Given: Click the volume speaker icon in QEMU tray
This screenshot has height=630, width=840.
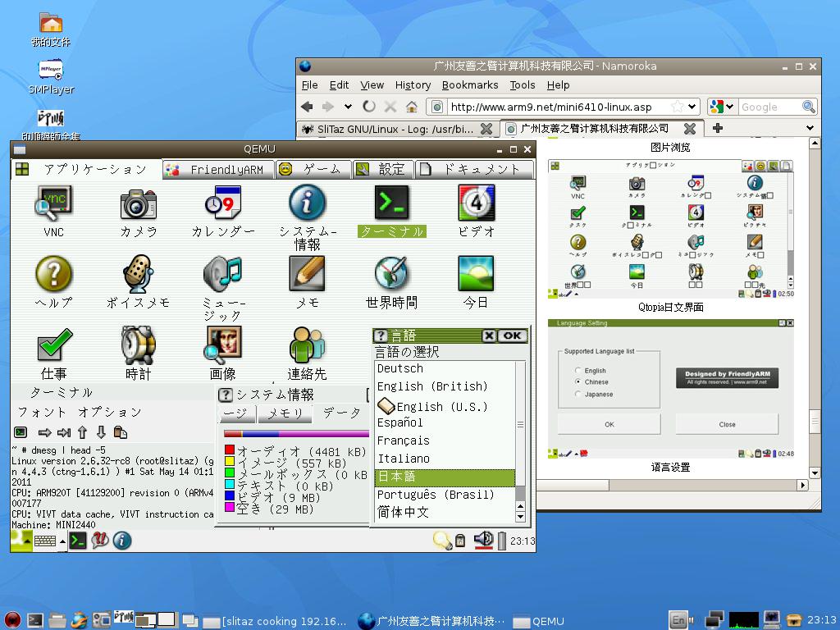Looking at the screenshot, I should pos(484,540).
